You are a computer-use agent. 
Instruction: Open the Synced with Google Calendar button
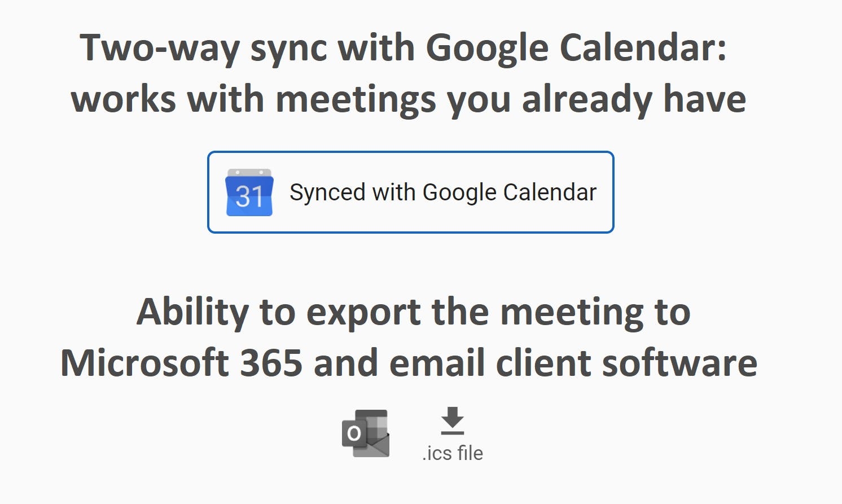pos(411,192)
